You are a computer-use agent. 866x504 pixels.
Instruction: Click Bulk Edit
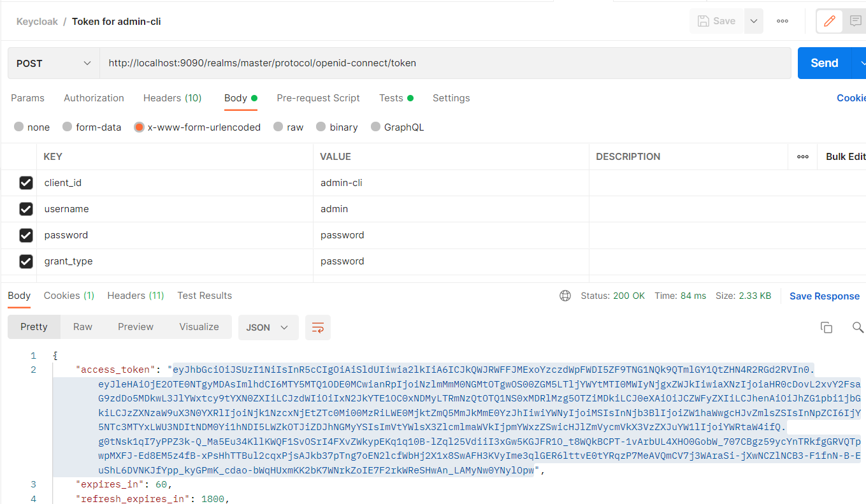coord(846,157)
